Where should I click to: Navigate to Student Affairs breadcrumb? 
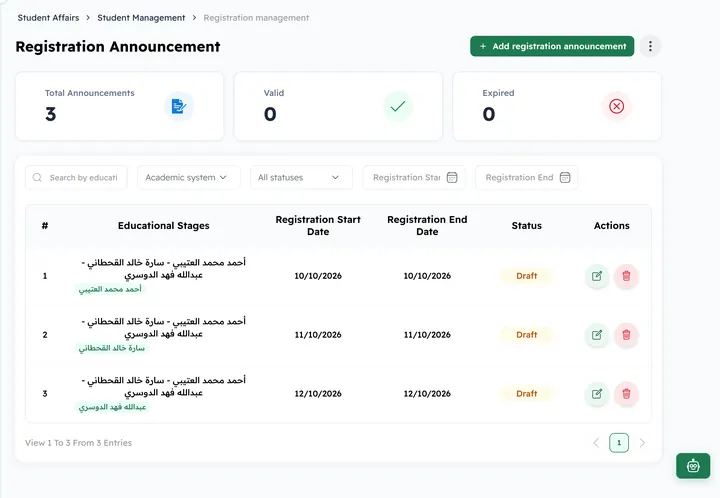48,18
